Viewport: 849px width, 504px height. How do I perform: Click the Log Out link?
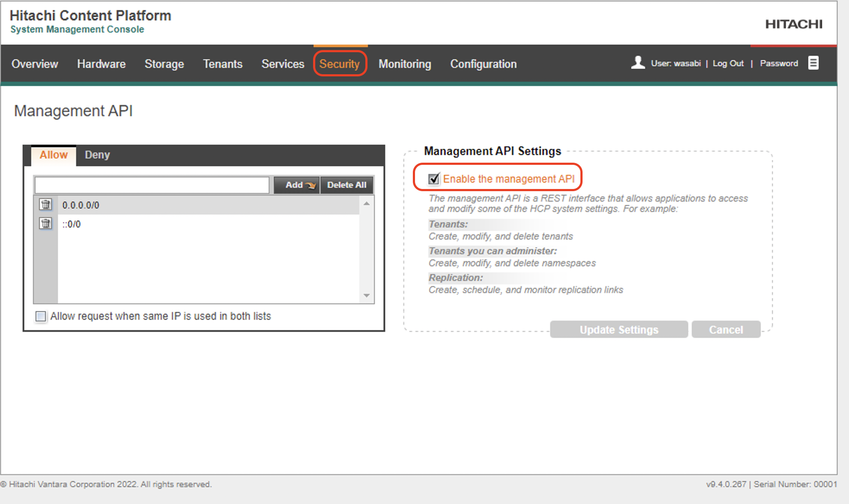tap(728, 63)
